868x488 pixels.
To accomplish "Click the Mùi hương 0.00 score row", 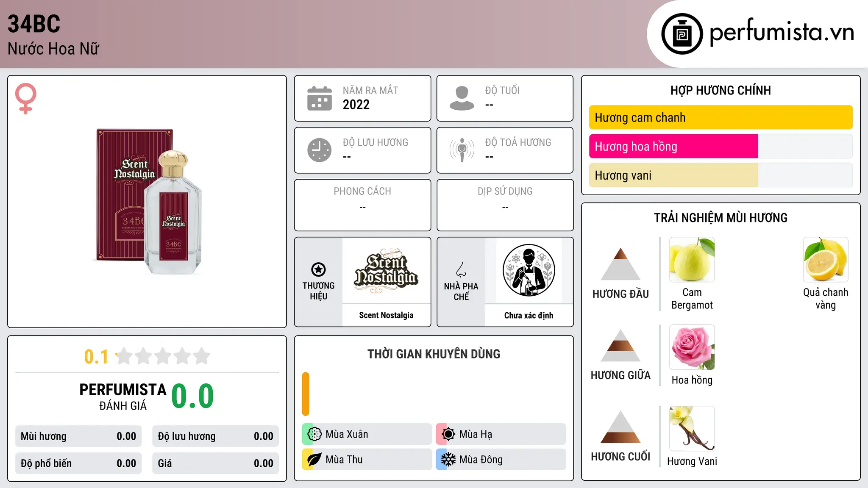I will click(78, 436).
